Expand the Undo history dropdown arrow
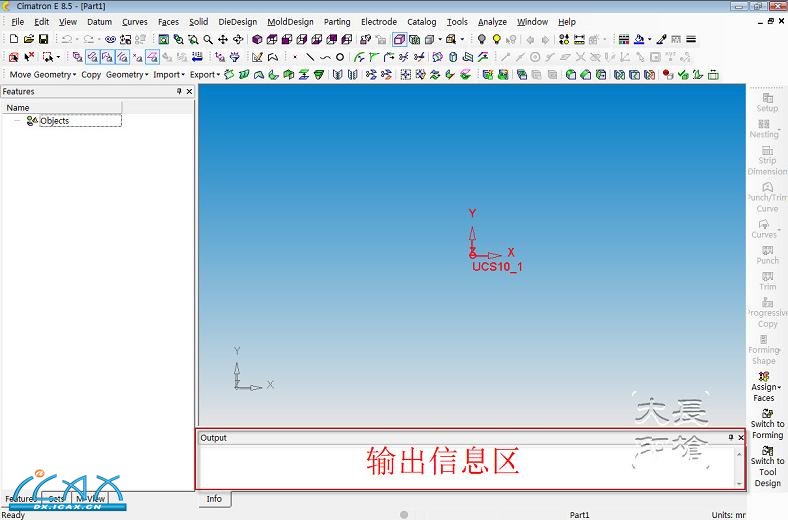This screenshot has width=788, height=520. [x=77, y=39]
